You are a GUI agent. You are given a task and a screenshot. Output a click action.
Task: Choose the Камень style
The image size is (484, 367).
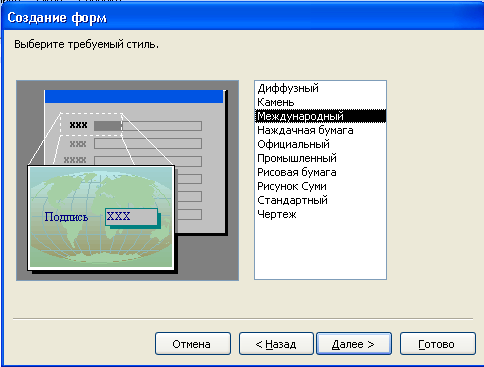[320, 102]
